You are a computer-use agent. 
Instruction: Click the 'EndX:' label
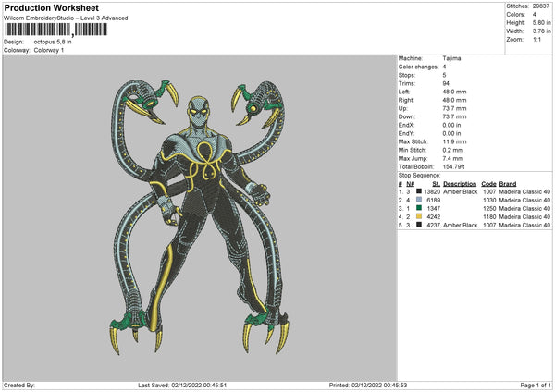click(x=406, y=125)
